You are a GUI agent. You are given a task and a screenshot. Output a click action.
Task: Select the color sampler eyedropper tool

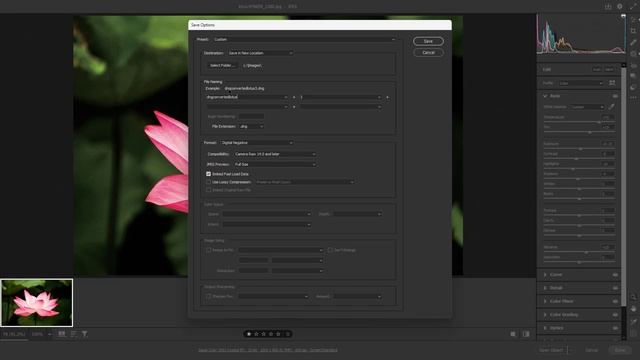click(633, 321)
